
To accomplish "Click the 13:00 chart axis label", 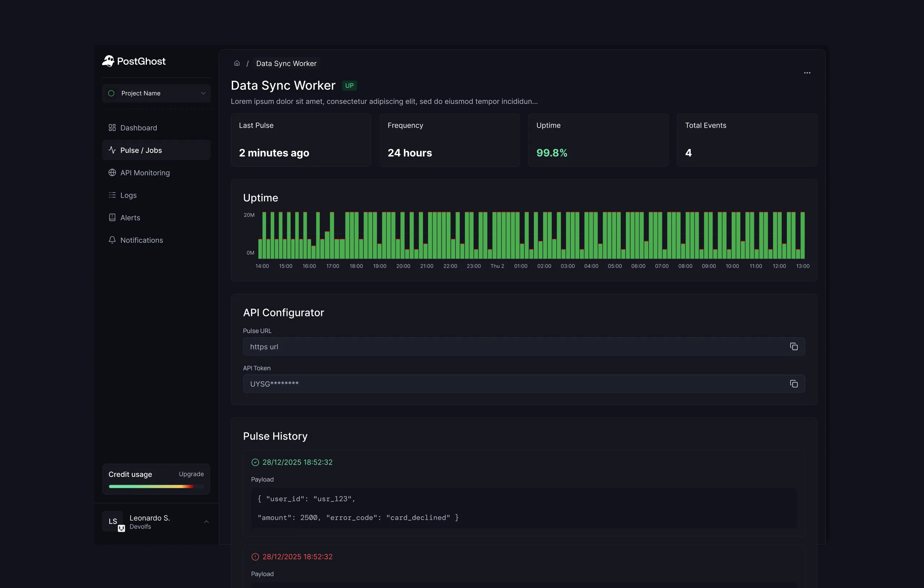I will [803, 266].
